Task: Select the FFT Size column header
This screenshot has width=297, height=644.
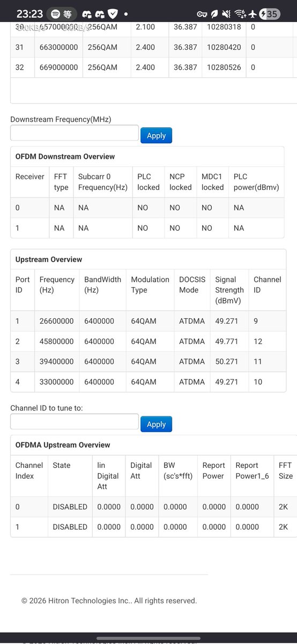Action: (x=286, y=471)
